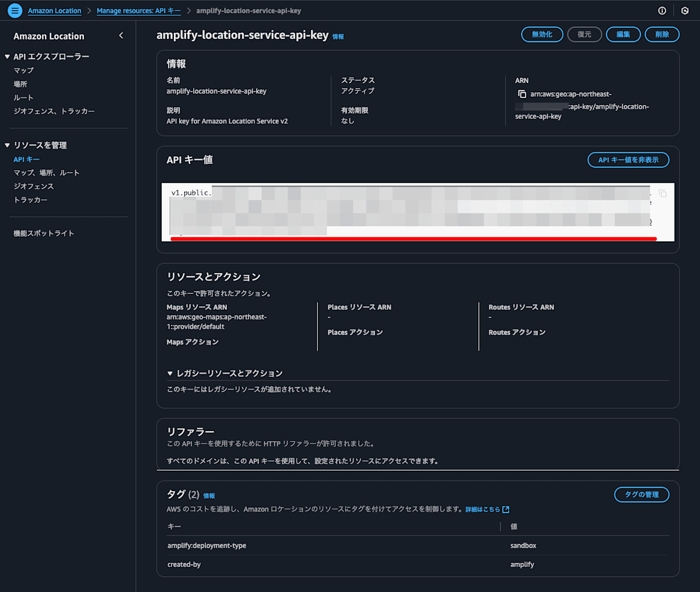Image resolution: width=700 pixels, height=592 pixels.
Task: Open the external link icon next to 詳細はこちら
Action: tap(506, 509)
